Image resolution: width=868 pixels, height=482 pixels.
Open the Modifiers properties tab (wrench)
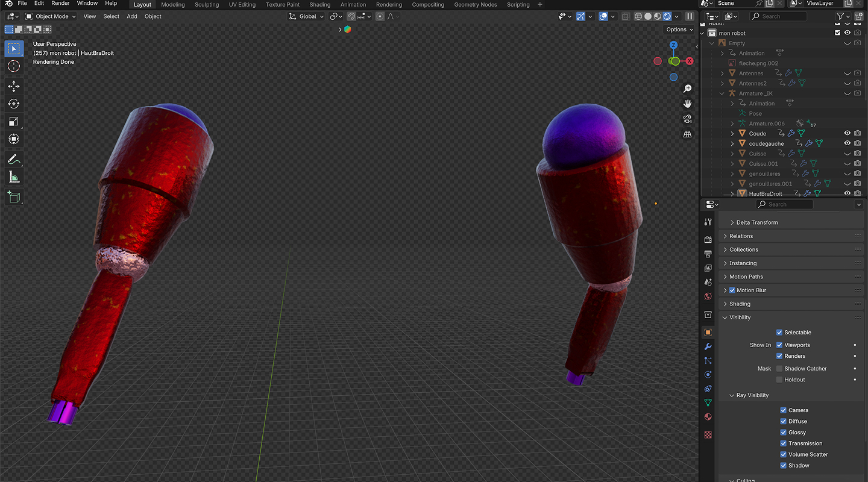pos(708,346)
